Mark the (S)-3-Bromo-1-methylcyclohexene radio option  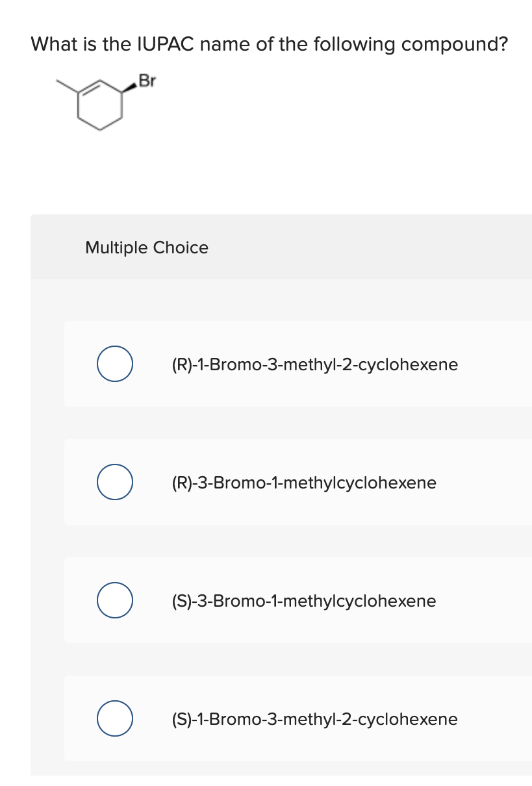click(x=116, y=601)
